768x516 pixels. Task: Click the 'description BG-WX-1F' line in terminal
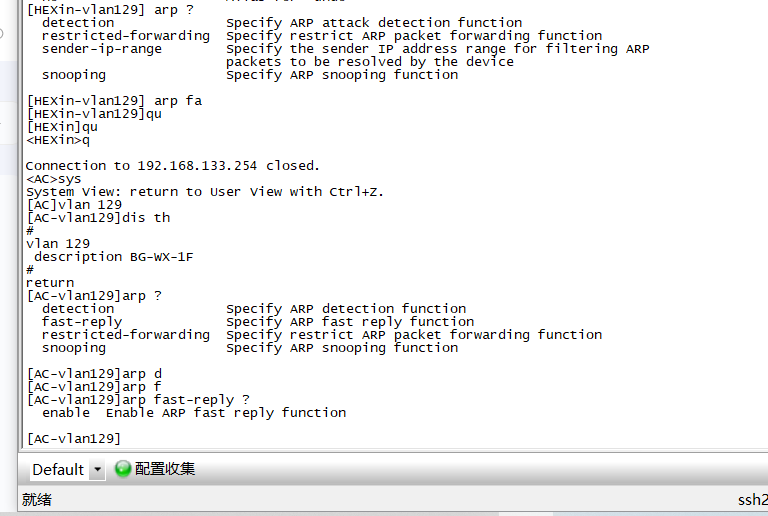click(x=113, y=257)
